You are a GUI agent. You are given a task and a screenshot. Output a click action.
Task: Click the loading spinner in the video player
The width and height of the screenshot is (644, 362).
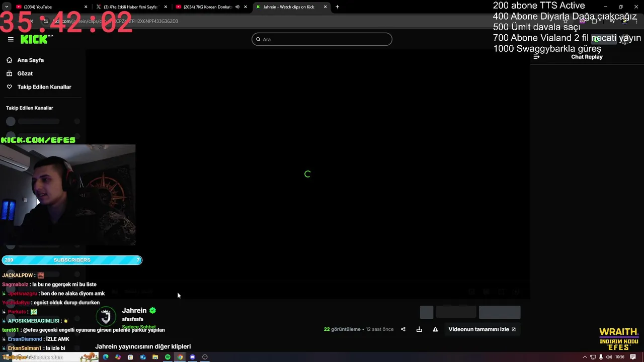[x=307, y=174]
